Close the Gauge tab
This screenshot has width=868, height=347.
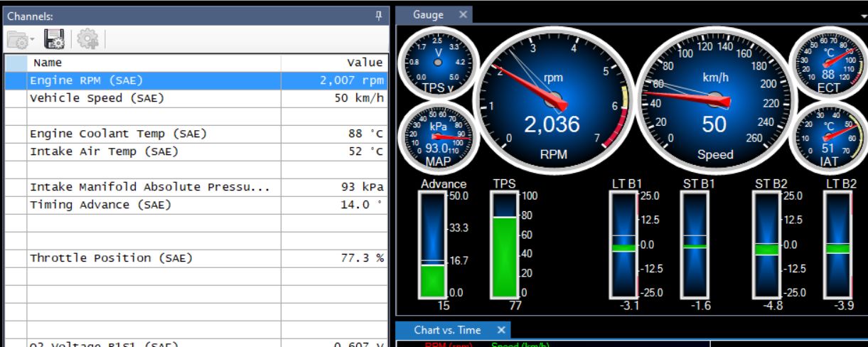click(462, 15)
